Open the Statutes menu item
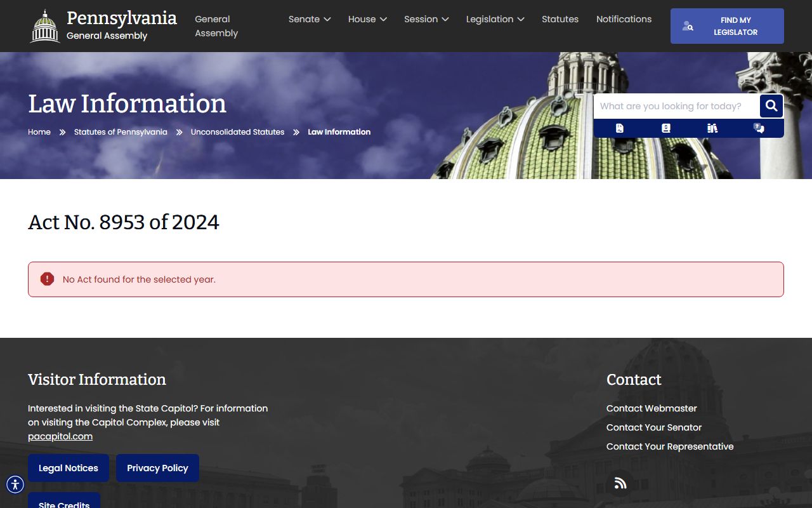Screen dimensions: 812x508 [560, 19]
